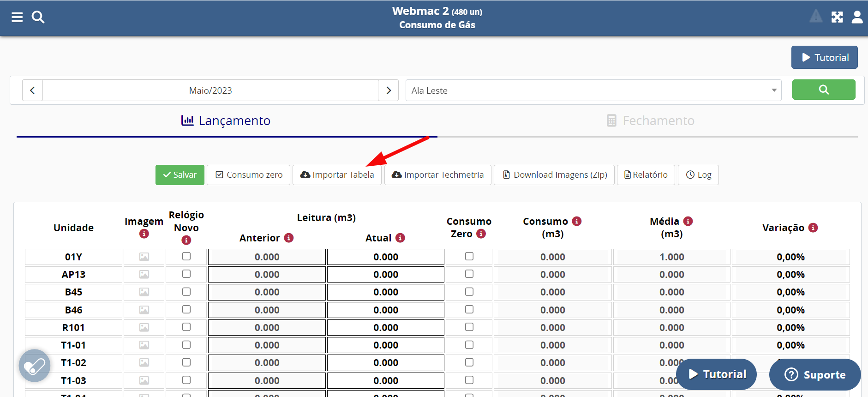
Task: Click the Importar Tabela button
Action: tap(337, 175)
